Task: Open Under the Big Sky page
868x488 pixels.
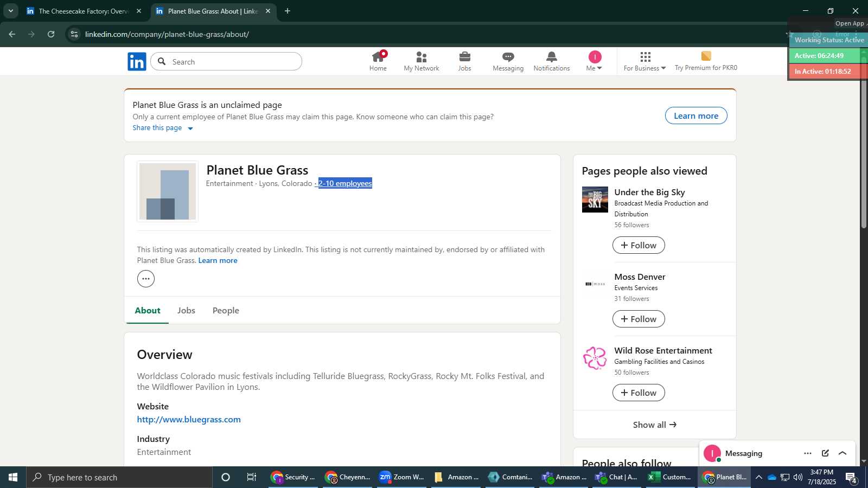Action: (649, 192)
